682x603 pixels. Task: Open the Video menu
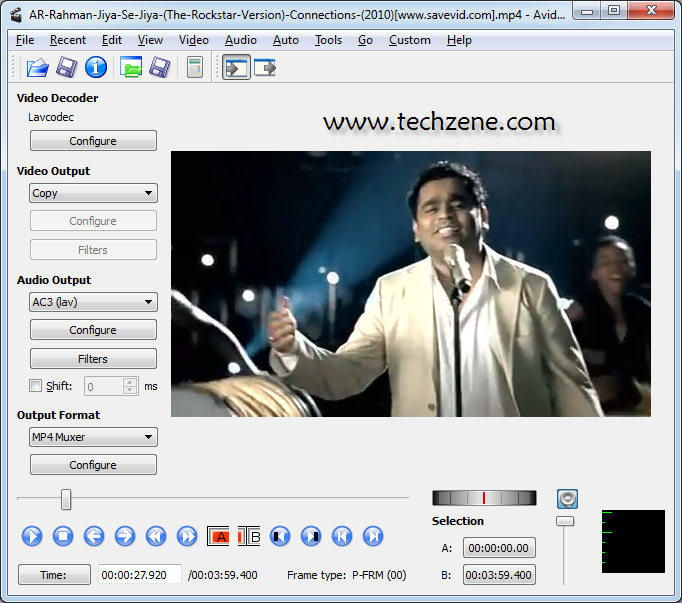point(194,40)
